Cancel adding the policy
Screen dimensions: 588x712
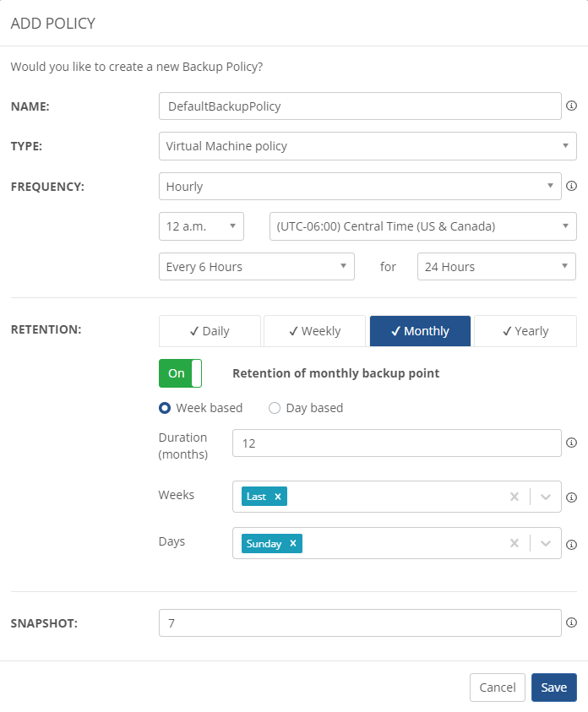[x=498, y=688]
